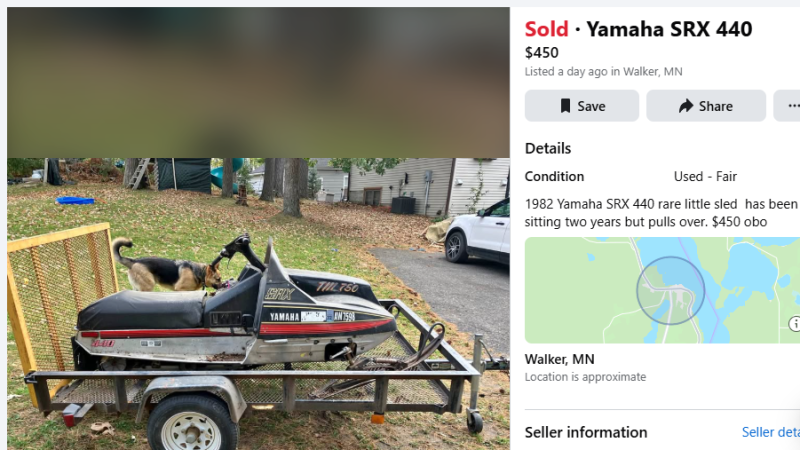This screenshot has width=800, height=450.
Task: Click the Walker, MN map preview
Action: tap(662, 290)
